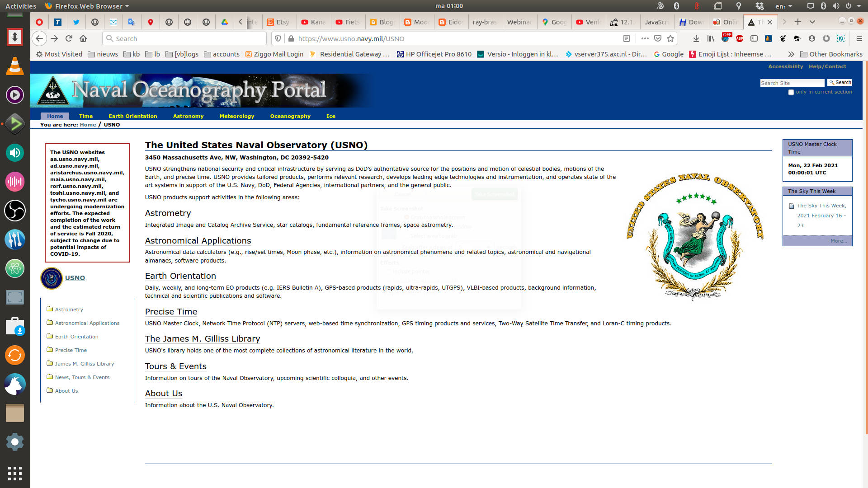This screenshot has height=488, width=868.
Task: Open OBS Studio from the dock
Action: click(15, 211)
